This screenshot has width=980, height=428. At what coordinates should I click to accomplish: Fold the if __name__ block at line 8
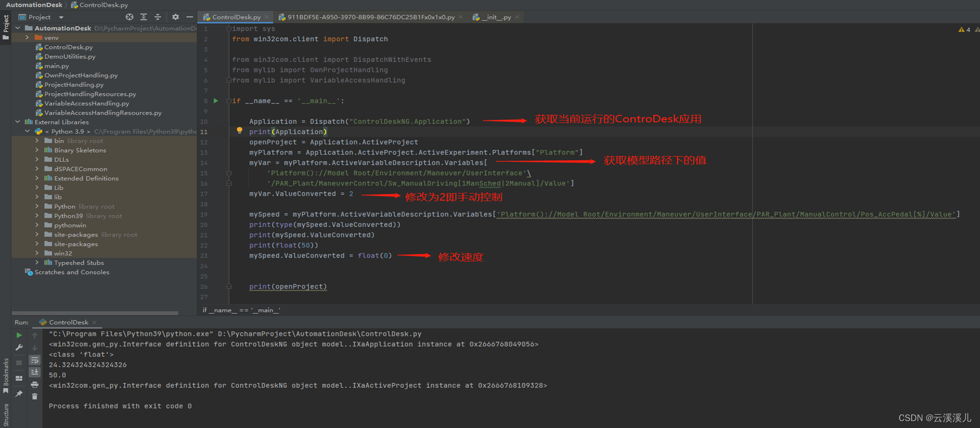(x=229, y=101)
